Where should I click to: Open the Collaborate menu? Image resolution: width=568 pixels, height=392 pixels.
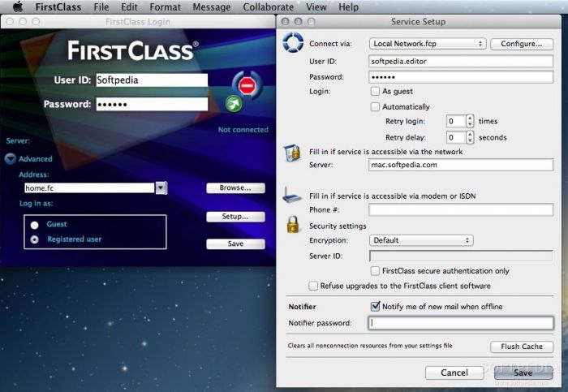[x=269, y=6]
